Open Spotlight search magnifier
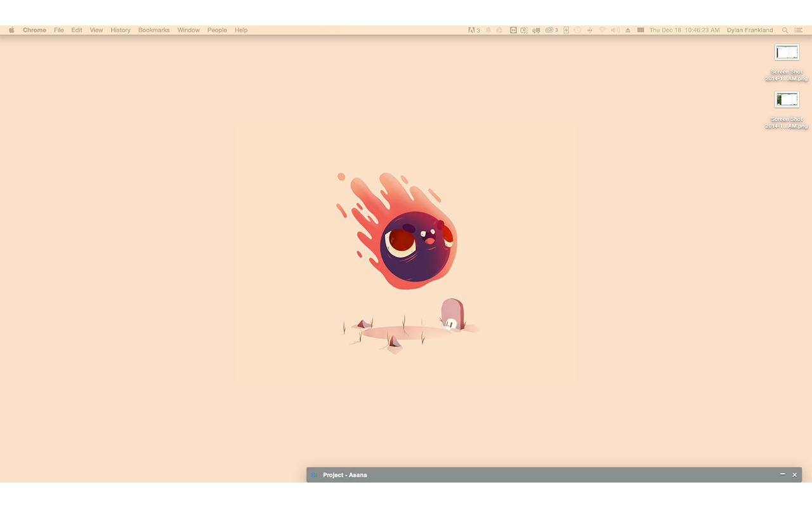Image resolution: width=812 pixels, height=508 pixels. coord(785,30)
